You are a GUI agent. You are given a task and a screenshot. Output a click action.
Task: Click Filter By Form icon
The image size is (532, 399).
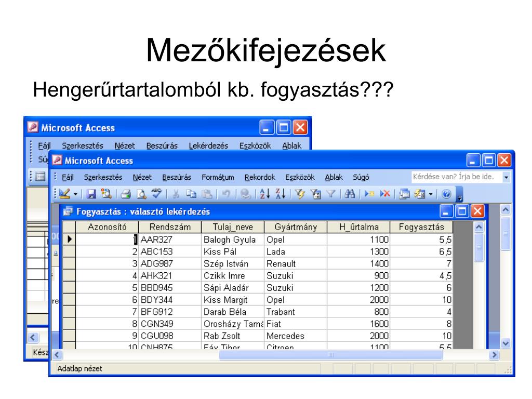pyautogui.click(x=315, y=194)
